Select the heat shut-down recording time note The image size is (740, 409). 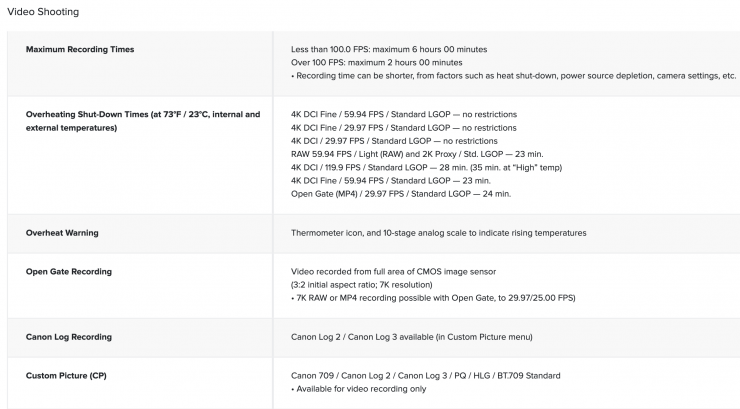(513, 76)
